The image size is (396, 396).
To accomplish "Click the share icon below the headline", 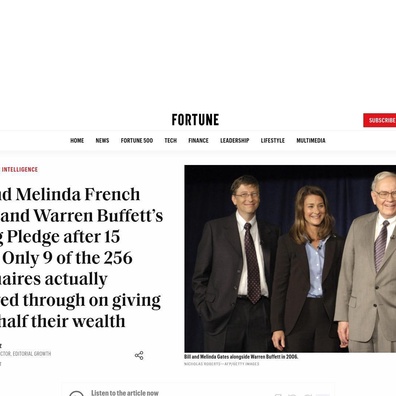I will tap(139, 355).
